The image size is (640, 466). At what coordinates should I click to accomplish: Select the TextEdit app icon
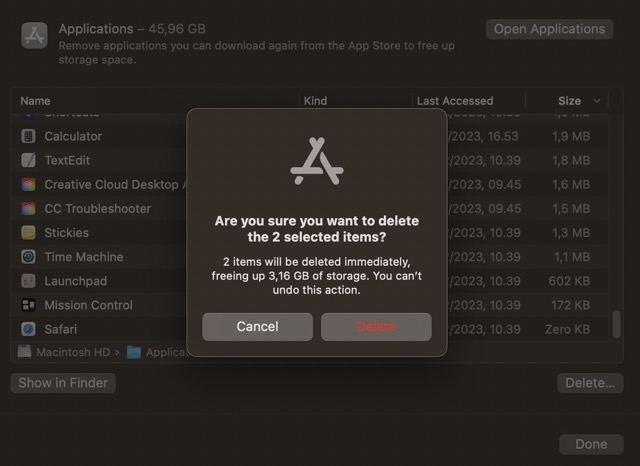tap(28, 160)
